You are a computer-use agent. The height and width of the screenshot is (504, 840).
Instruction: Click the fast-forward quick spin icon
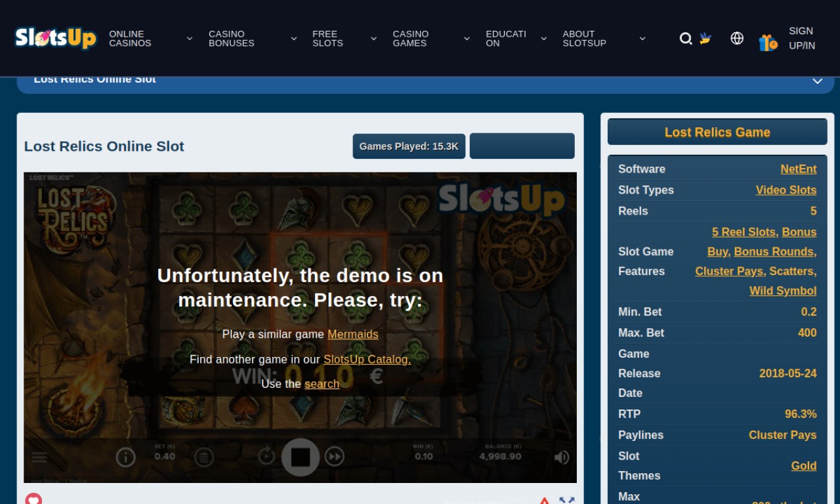pyautogui.click(x=335, y=456)
